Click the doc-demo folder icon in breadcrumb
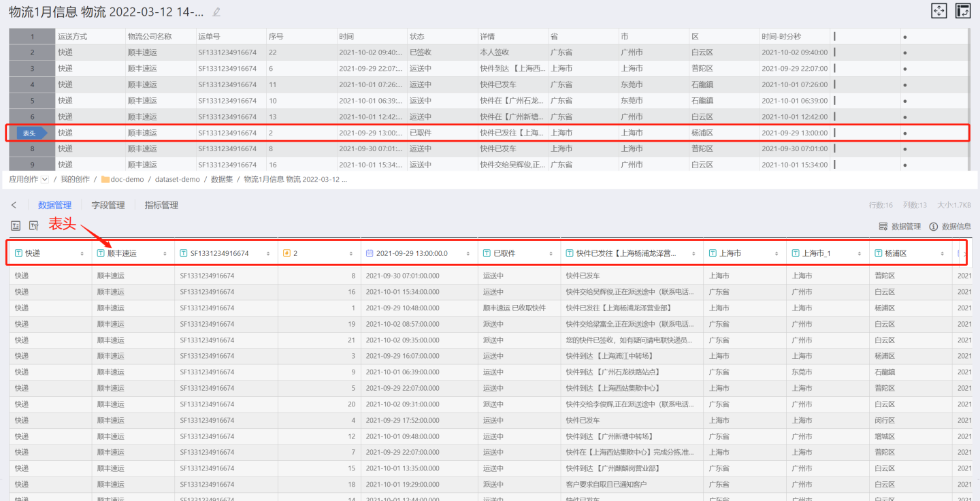 pos(105,180)
